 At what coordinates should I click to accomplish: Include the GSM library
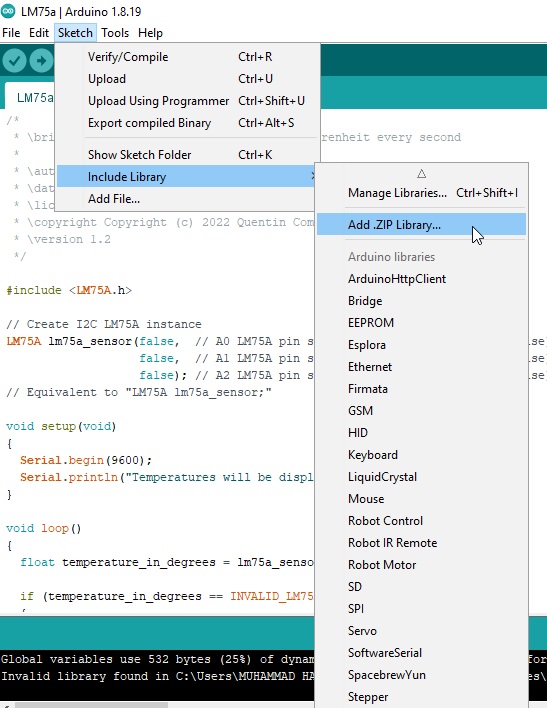point(421,410)
